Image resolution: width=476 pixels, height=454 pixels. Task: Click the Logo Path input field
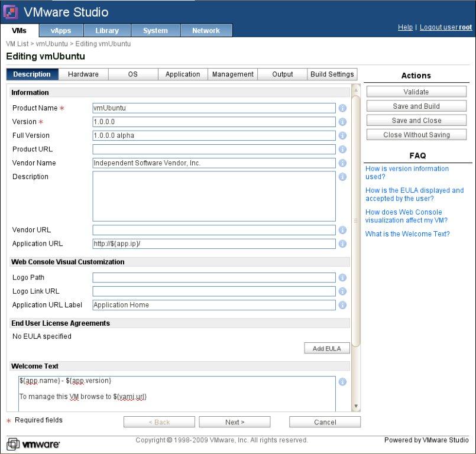click(x=214, y=277)
